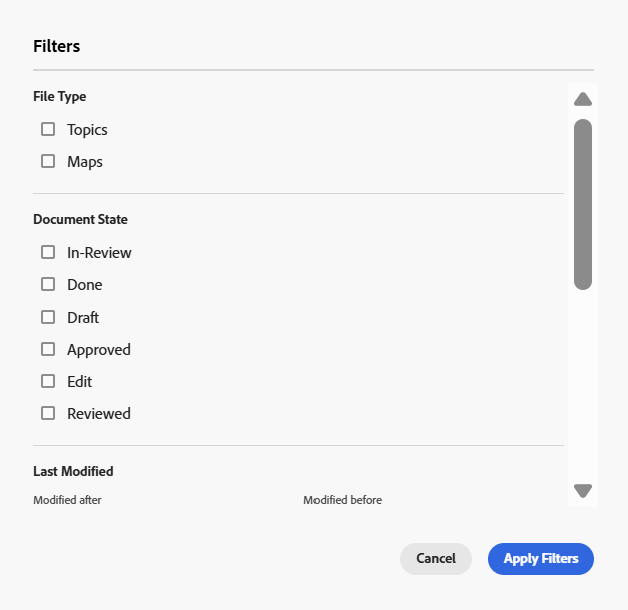Click the Modified before field label
The image size is (628, 610).
pos(342,500)
